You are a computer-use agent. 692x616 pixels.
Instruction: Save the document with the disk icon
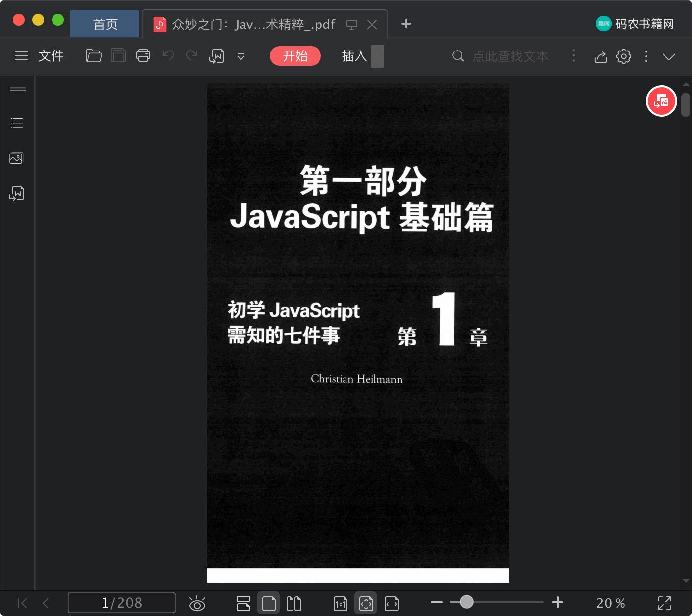[118, 56]
